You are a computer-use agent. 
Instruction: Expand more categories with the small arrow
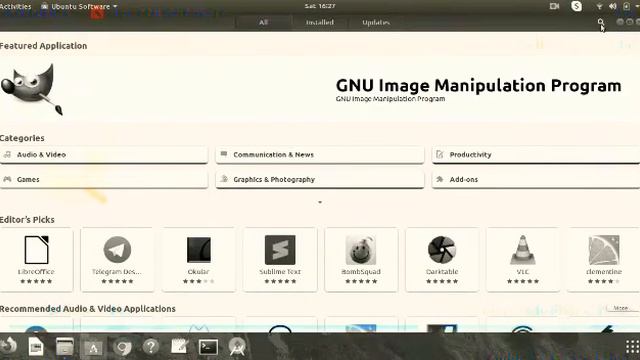click(x=320, y=202)
